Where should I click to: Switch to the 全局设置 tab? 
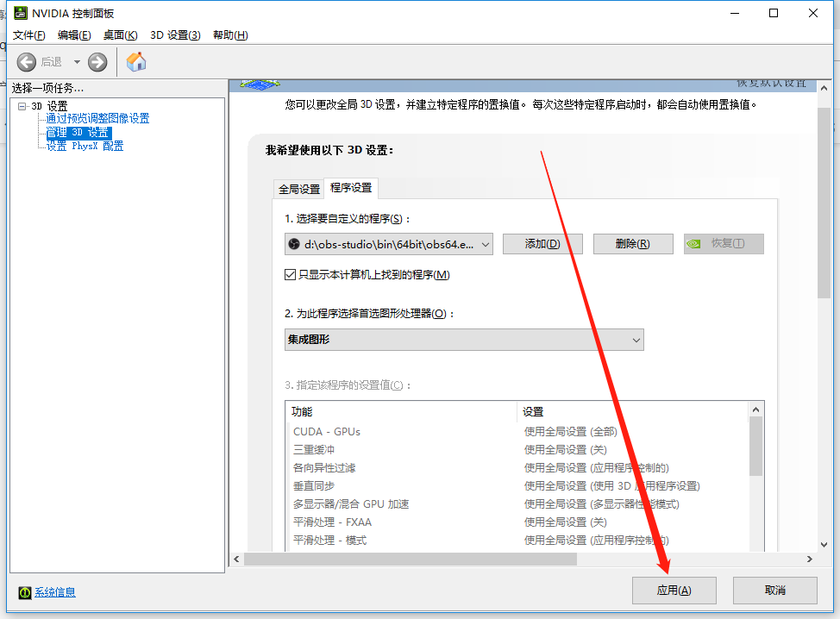[x=299, y=189]
